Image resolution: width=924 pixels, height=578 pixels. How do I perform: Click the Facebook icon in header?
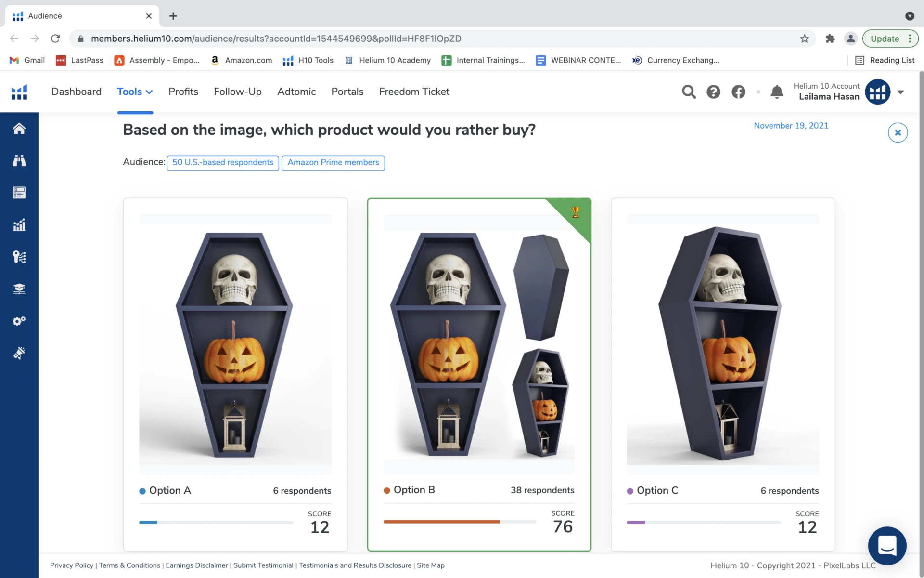[x=738, y=92]
